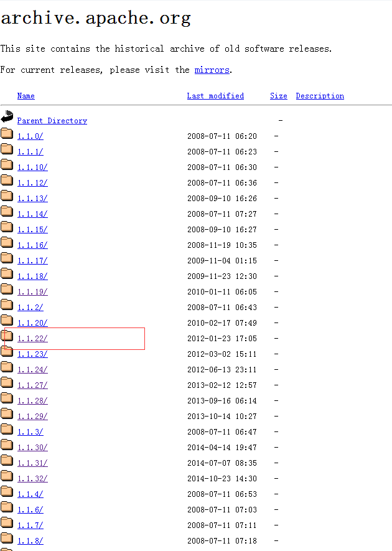Open the 1.1.27/ directory link
Image resolution: width=392 pixels, height=551 pixels.
32,385
